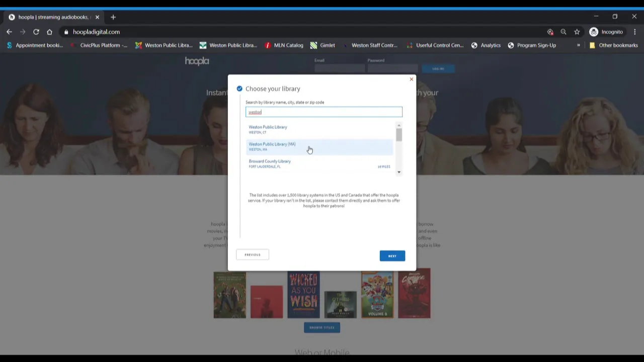Click the library list scrollbar thumb
The width and height of the screenshot is (644, 362).
399,135
